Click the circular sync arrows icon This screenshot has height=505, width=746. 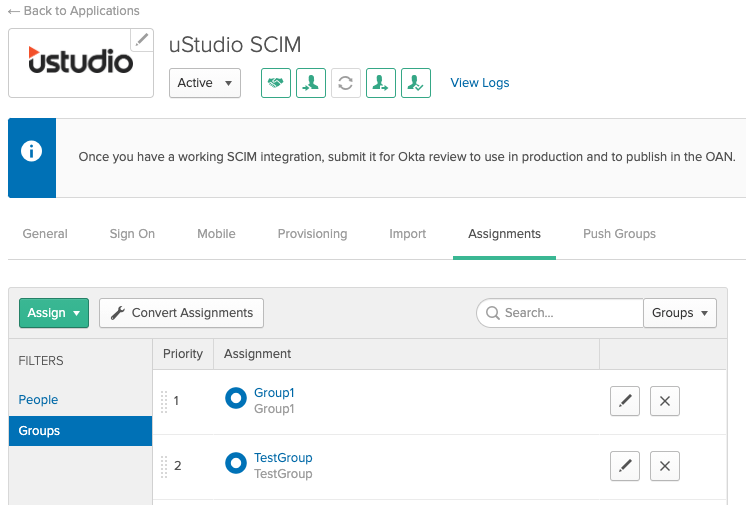tap(346, 83)
